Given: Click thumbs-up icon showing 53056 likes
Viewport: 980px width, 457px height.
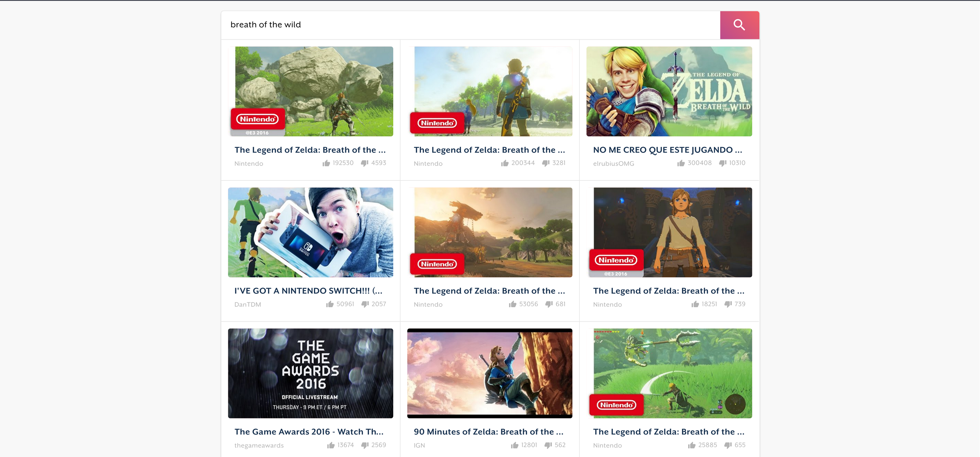Looking at the screenshot, I should (513, 304).
